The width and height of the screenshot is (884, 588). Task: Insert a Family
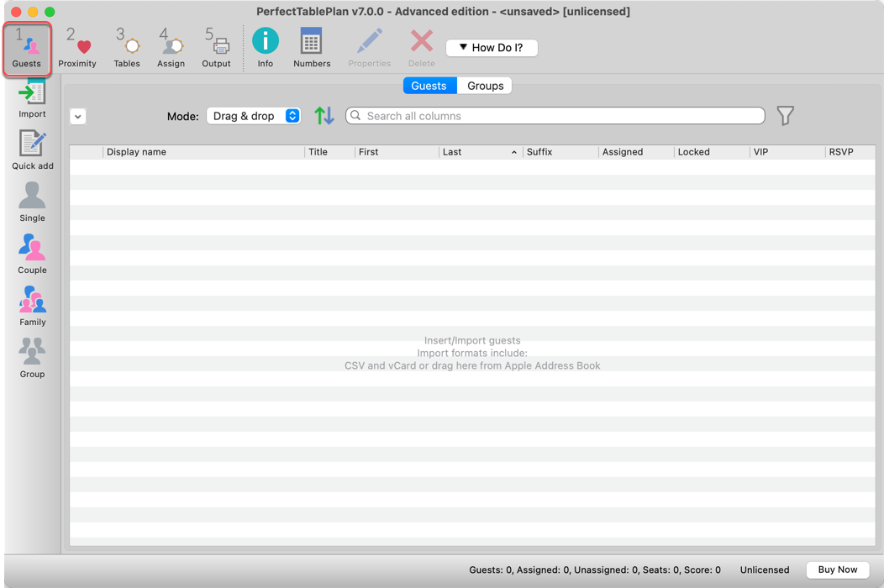[32, 306]
